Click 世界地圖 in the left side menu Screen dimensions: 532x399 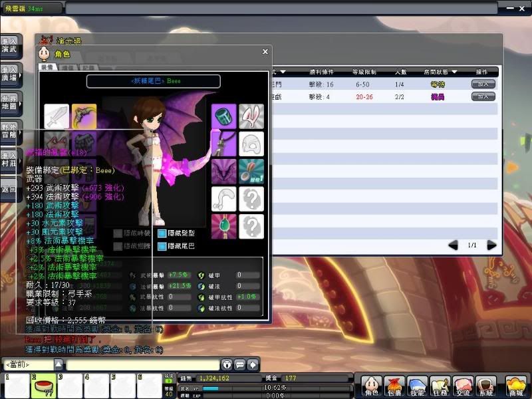pos(9,101)
